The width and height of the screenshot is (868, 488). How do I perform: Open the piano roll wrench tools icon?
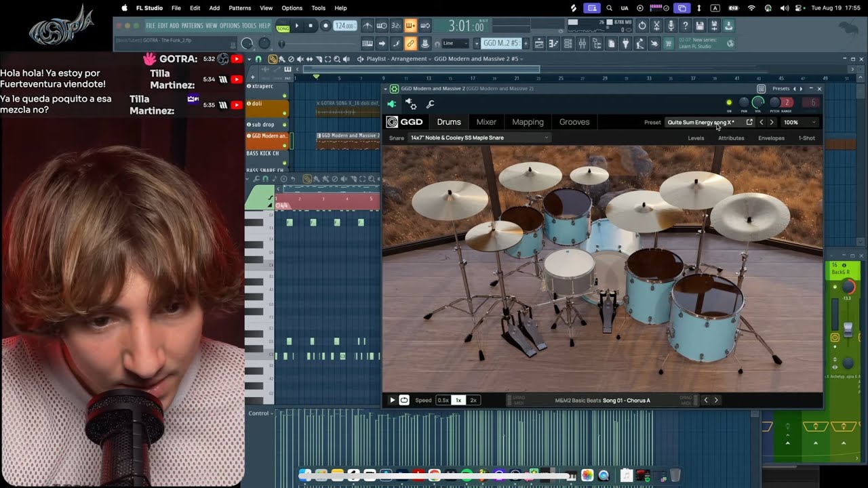[256, 179]
